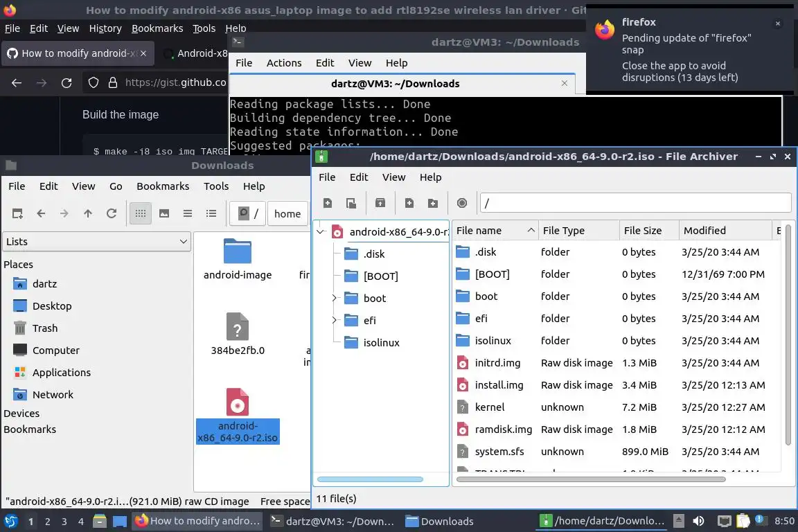The height and width of the screenshot is (532, 798).
Task: Open View menu in File Archiver
Action: [394, 177]
